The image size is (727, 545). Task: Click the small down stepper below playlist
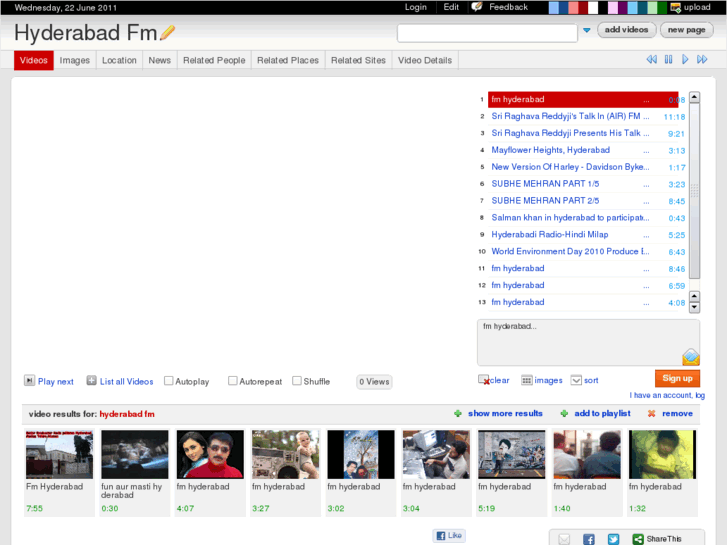(x=694, y=307)
